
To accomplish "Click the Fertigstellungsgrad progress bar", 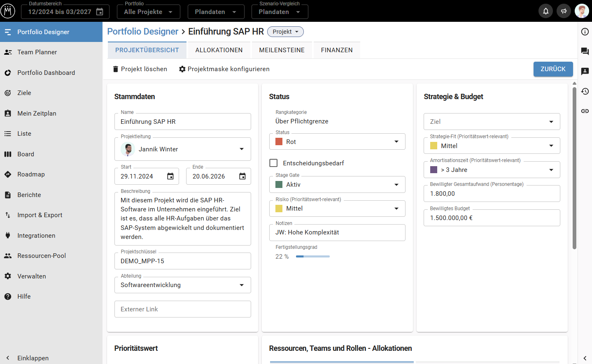I will pos(313,257).
